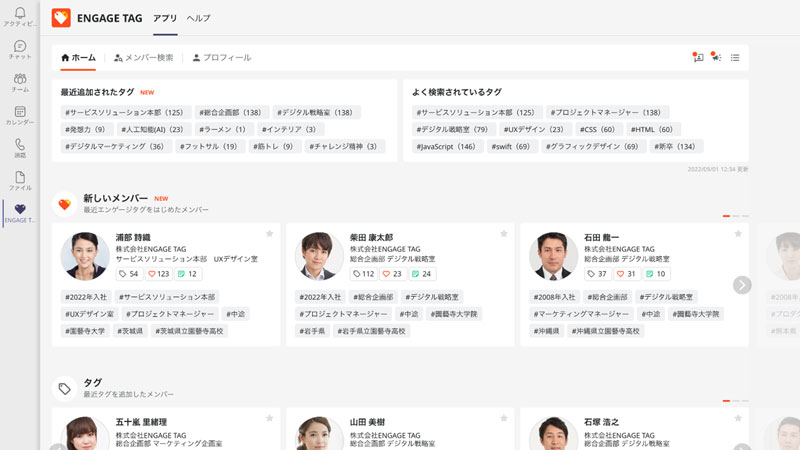Favorite 五十嵐 里緒理 with the star
The image size is (800, 450).
269,418
